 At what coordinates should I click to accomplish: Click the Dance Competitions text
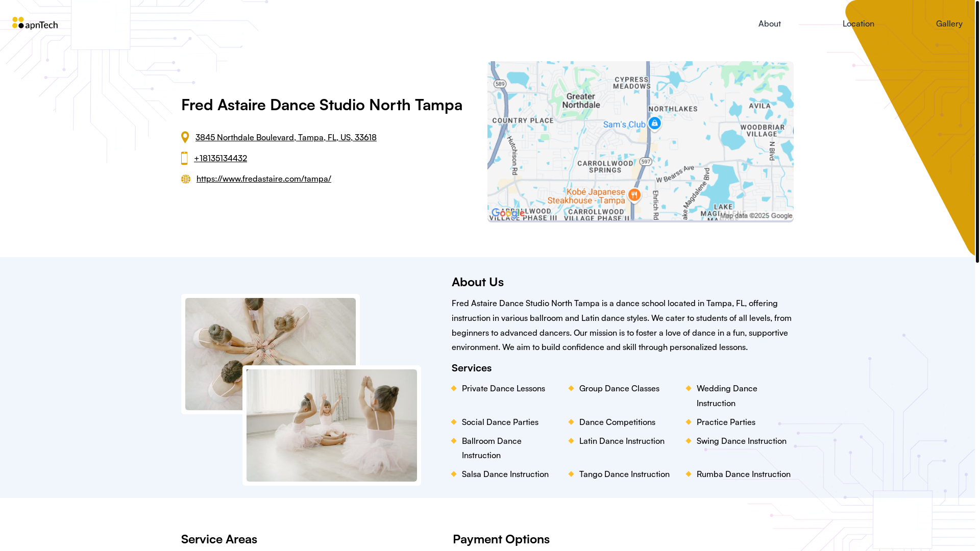point(617,422)
